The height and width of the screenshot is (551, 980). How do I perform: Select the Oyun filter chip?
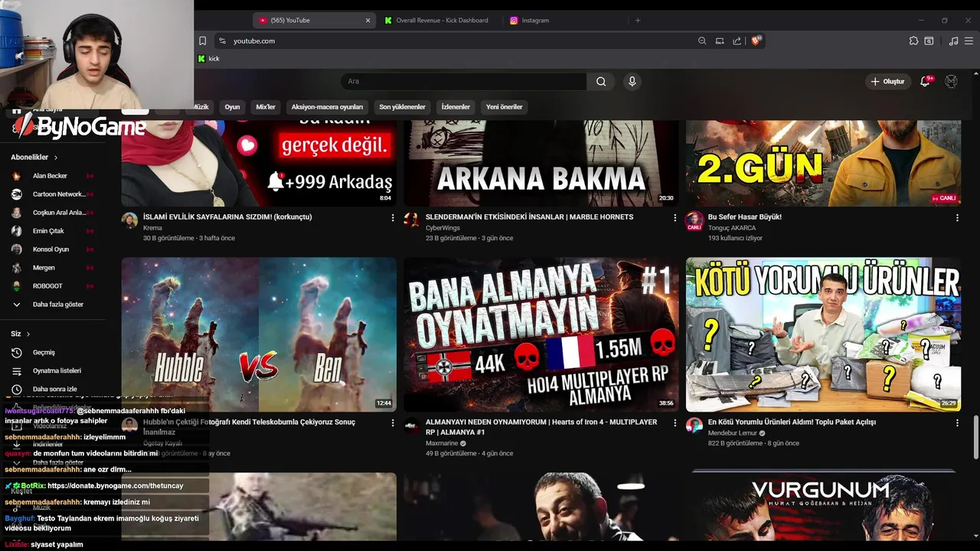pyautogui.click(x=232, y=107)
